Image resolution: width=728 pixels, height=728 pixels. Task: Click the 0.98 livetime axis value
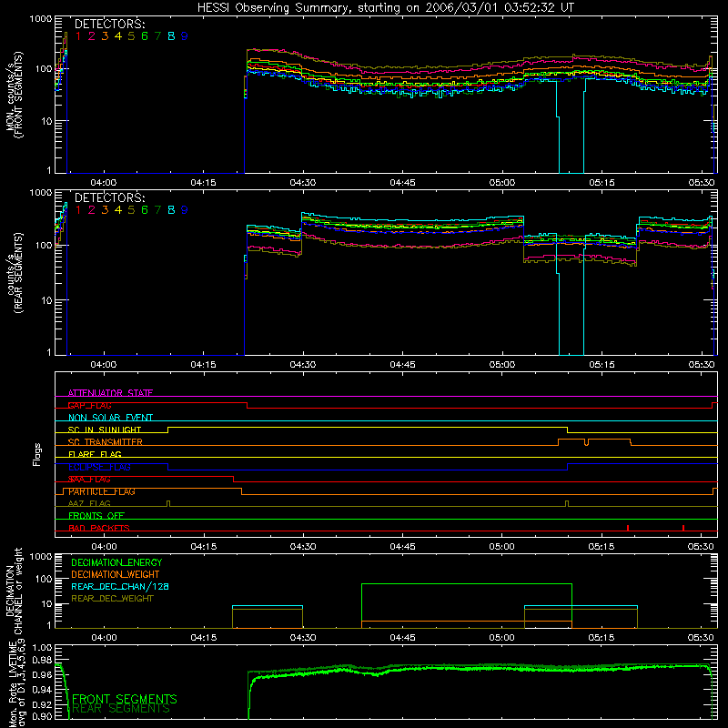coord(42,661)
